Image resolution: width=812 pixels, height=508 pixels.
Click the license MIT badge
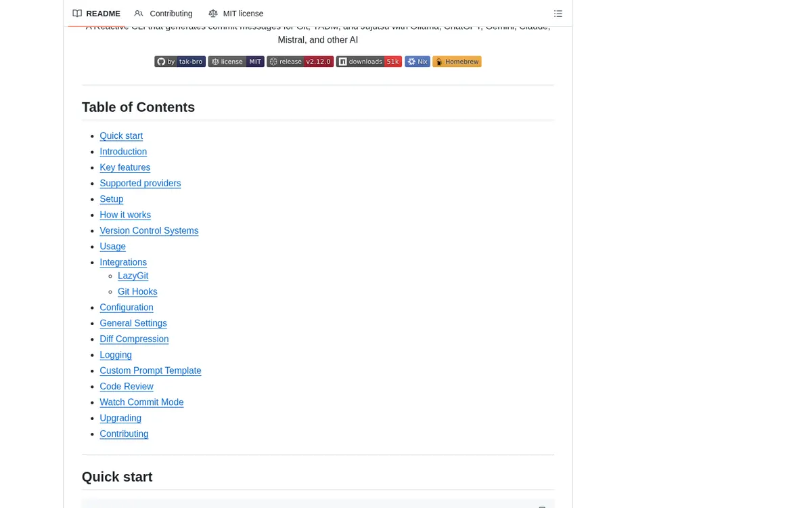pyautogui.click(x=236, y=62)
